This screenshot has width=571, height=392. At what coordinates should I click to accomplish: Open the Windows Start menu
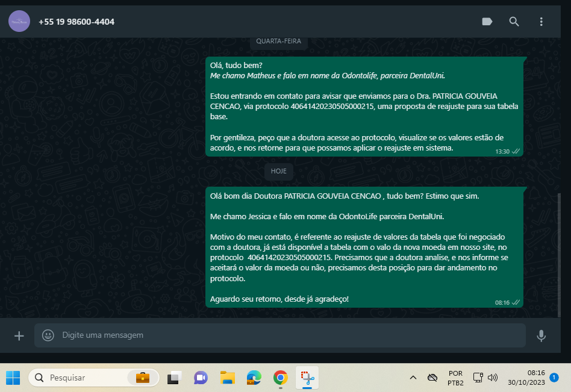[x=13, y=378]
